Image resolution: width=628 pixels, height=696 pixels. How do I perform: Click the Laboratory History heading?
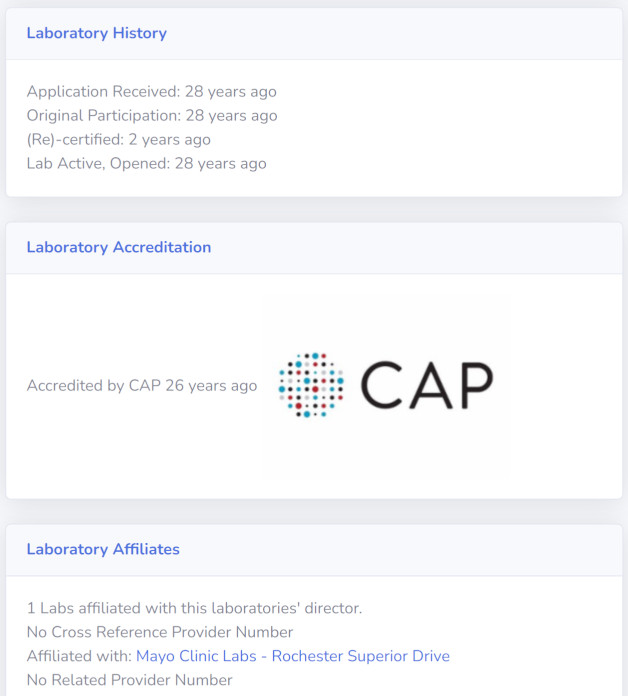pos(97,33)
